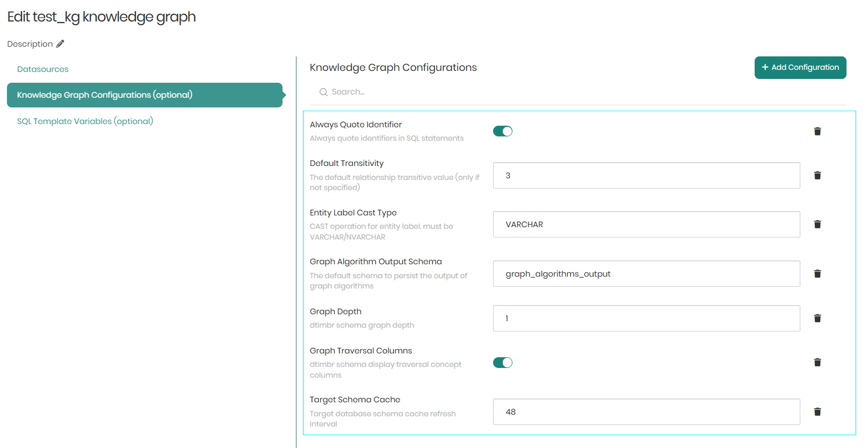Click the search magnifier icon
This screenshot has width=868, height=448.
tap(323, 92)
